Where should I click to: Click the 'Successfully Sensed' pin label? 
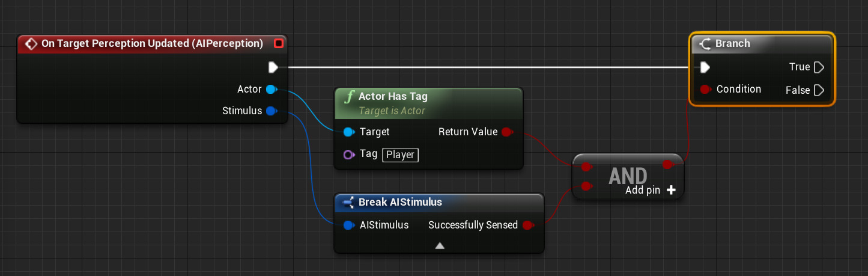pos(473,225)
